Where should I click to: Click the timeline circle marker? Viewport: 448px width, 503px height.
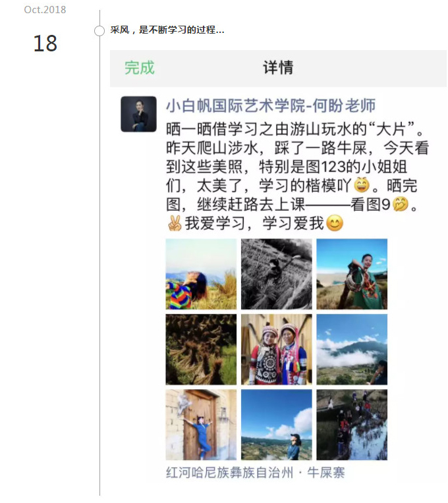pos(99,31)
